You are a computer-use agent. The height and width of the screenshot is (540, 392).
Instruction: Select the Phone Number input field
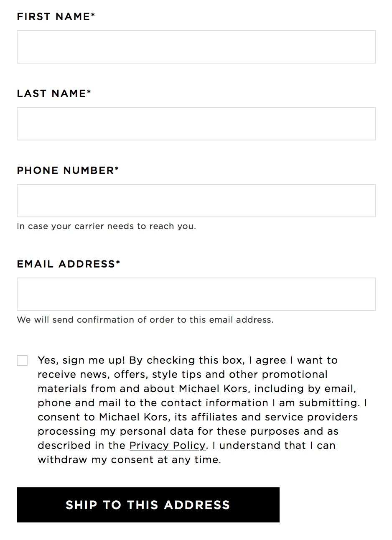click(196, 201)
